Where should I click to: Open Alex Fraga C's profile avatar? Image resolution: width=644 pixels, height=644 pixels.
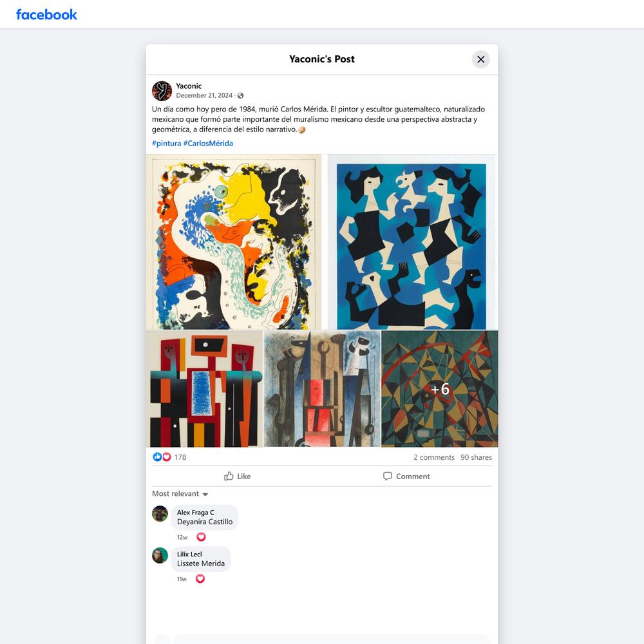(x=160, y=513)
